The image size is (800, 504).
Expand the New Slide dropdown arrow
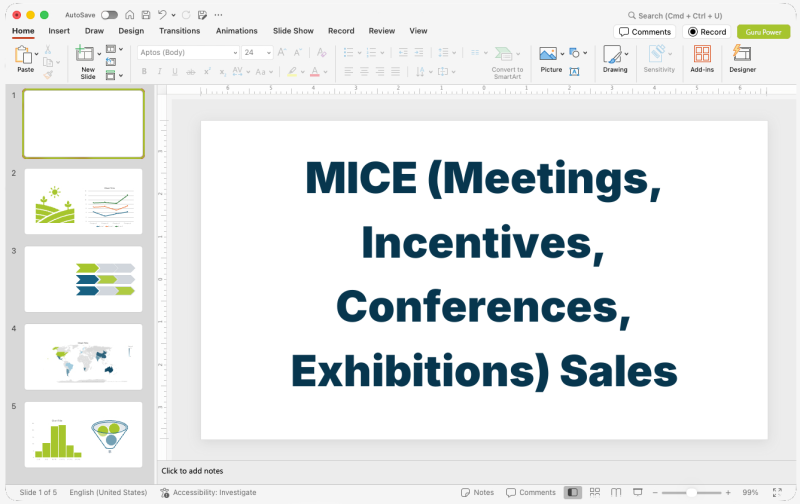coord(99,54)
